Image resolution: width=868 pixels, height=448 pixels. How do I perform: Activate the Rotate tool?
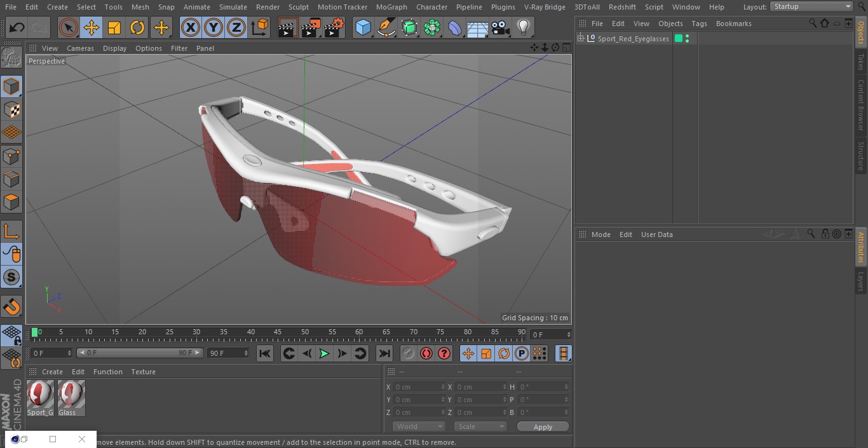click(137, 28)
